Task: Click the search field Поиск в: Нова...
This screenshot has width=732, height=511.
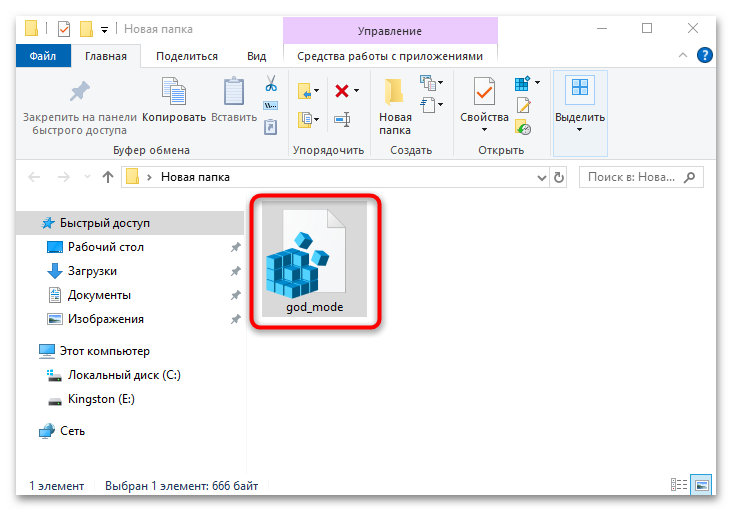Action: coord(641,177)
